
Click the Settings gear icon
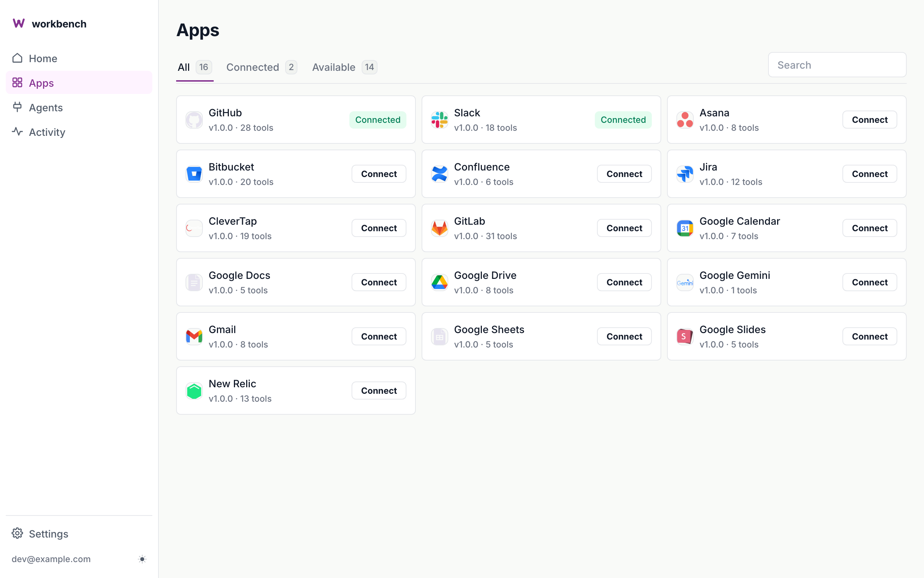point(17,533)
